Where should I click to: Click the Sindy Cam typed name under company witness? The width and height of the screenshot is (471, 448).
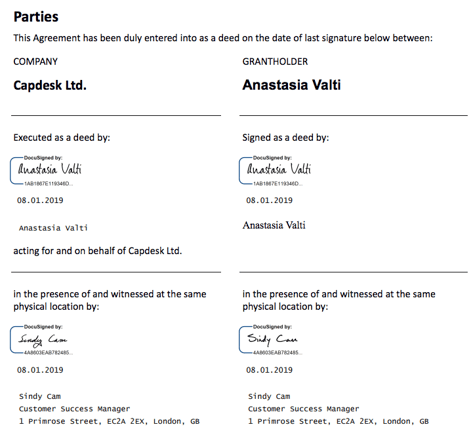pos(40,396)
